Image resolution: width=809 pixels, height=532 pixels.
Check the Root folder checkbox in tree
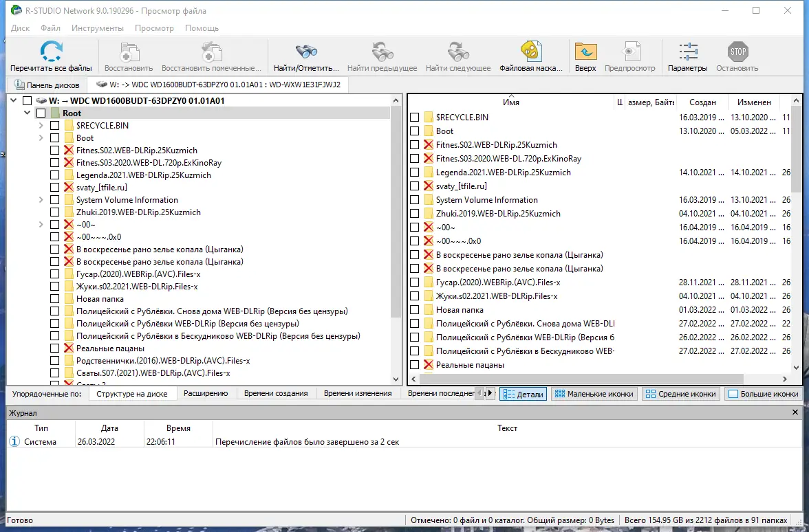(x=41, y=113)
